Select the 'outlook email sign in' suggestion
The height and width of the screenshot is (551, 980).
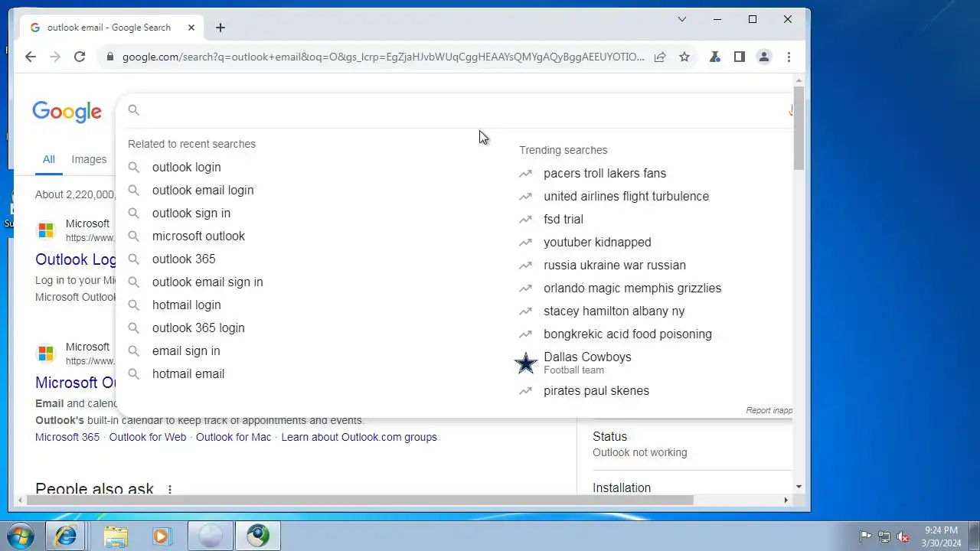(x=207, y=282)
